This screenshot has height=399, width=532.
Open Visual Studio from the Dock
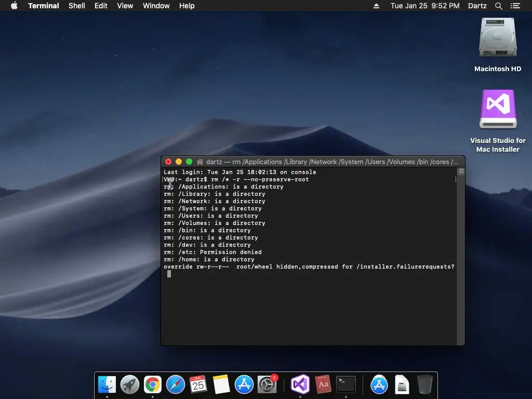300,384
